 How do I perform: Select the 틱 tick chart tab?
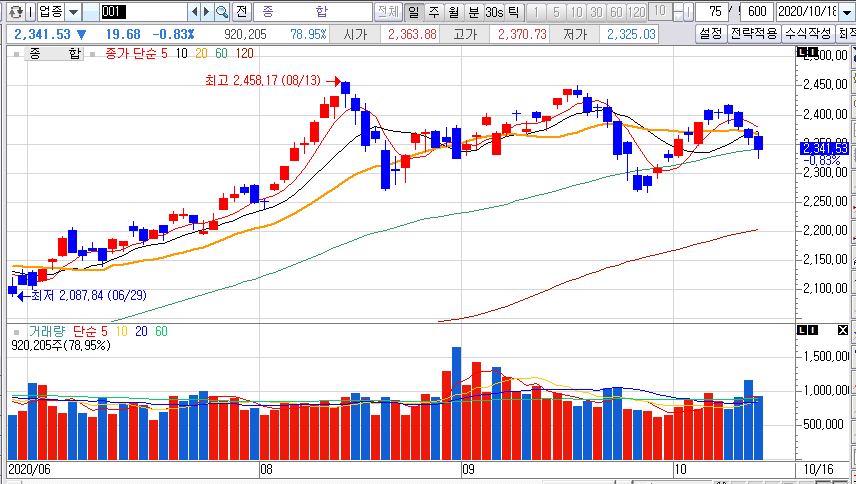513,11
